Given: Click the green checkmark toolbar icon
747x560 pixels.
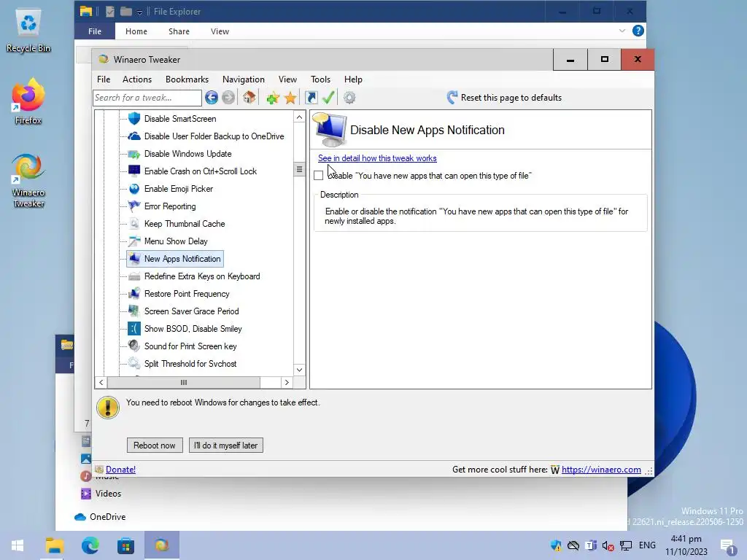Looking at the screenshot, I should 328,98.
